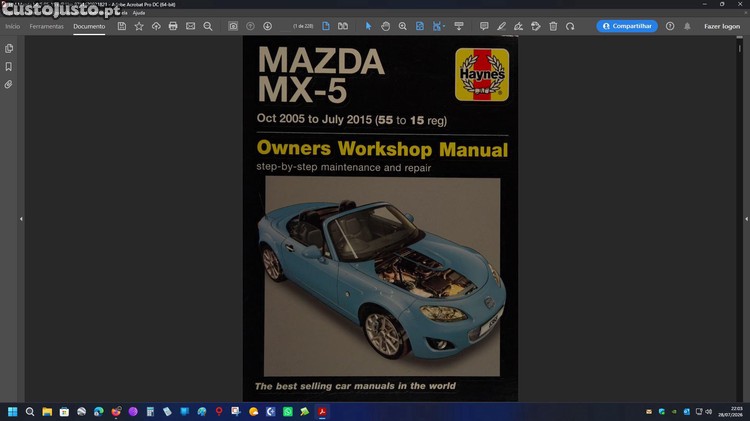Open File Explorer from the taskbar
This screenshot has width=750, height=421.
point(47,411)
